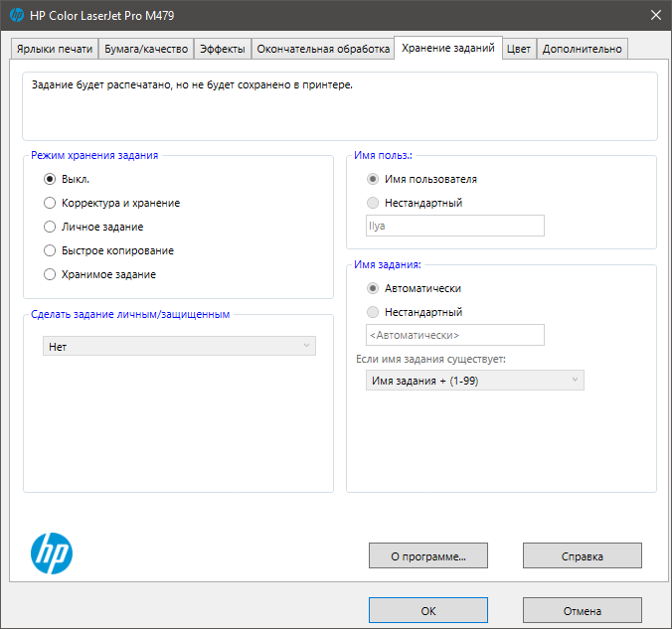This screenshot has height=629, width=672.
Task: Switch to the Ярлыки печати tab
Action: [56, 49]
